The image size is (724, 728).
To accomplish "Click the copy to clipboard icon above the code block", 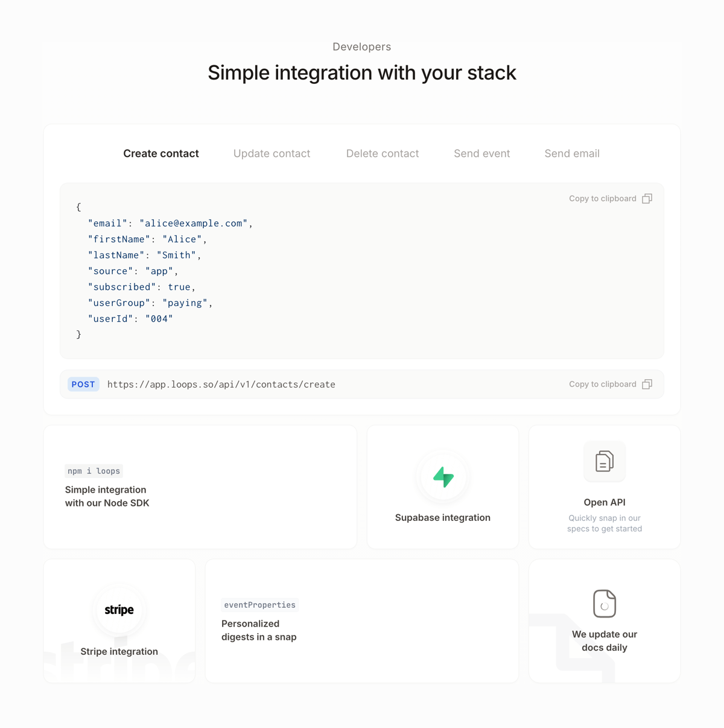I will point(647,198).
